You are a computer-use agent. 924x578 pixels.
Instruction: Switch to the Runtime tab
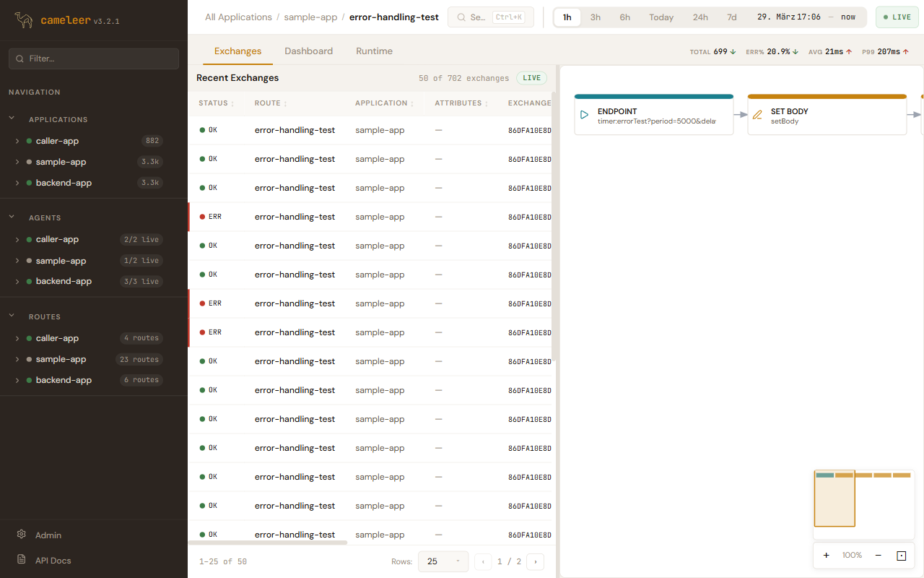[374, 51]
